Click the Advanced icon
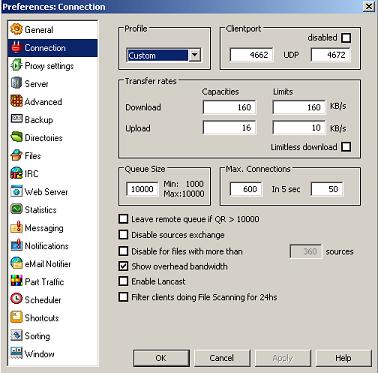 16,101
